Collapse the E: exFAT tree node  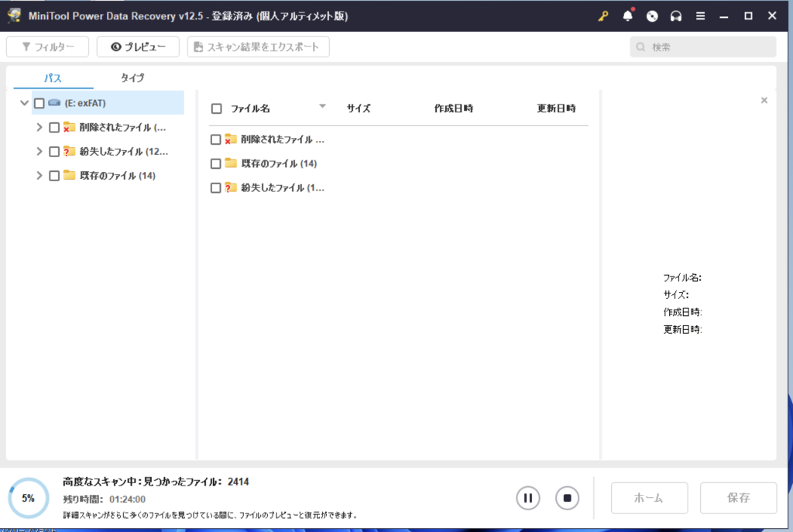tap(24, 103)
